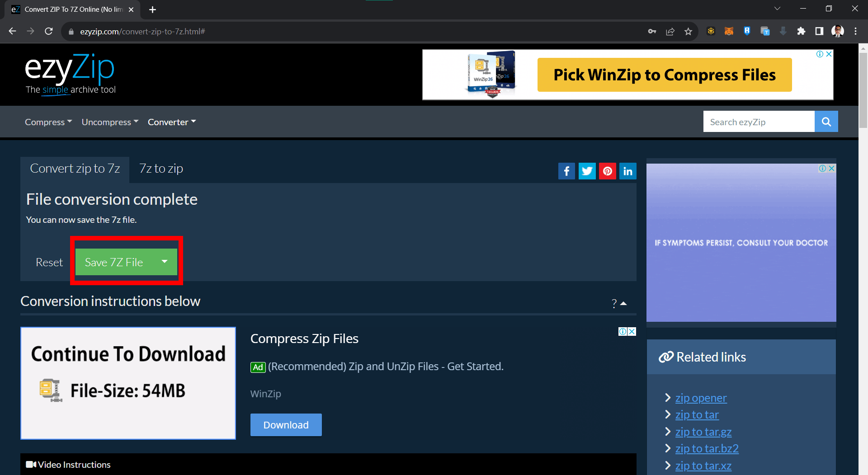The height and width of the screenshot is (475, 868).
Task: Collapse the conversion instructions section
Action: pos(624,303)
